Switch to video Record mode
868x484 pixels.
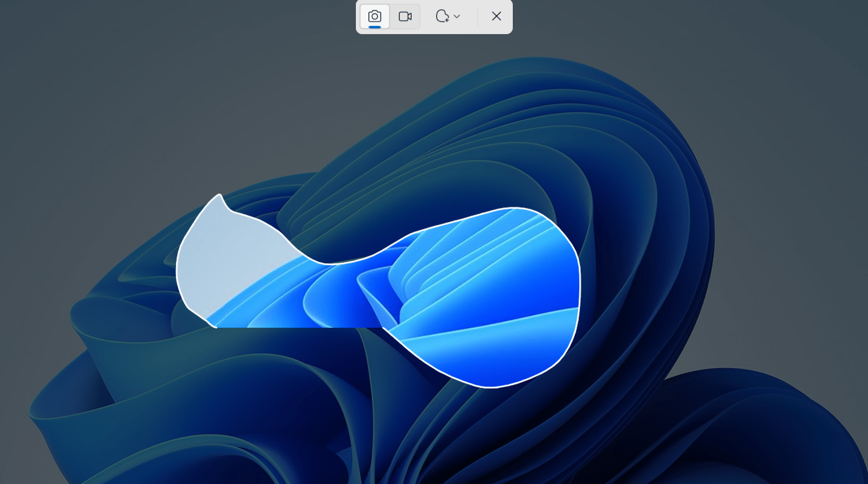coord(405,16)
